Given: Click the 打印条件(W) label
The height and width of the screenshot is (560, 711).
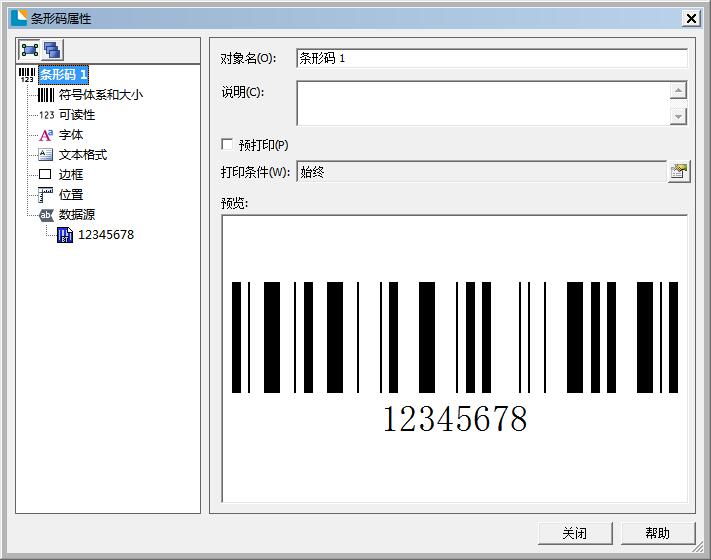Looking at the screenshot, I should [x=255, y=172].
